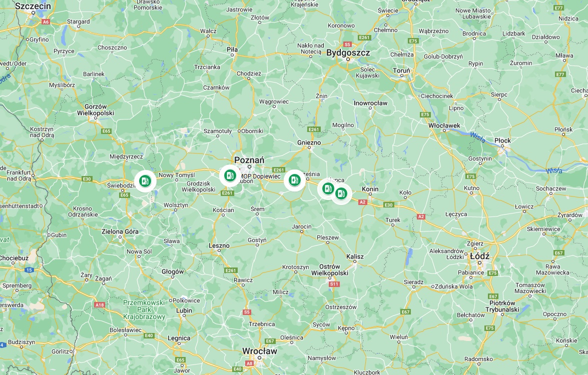Click the red A2 road shield near Konin
Image resolution: width=588 pixels, height=375 pixels.
362,202
